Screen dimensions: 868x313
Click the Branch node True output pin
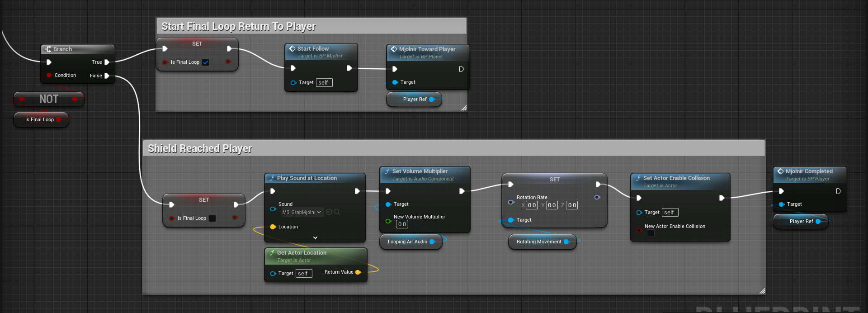107,62
